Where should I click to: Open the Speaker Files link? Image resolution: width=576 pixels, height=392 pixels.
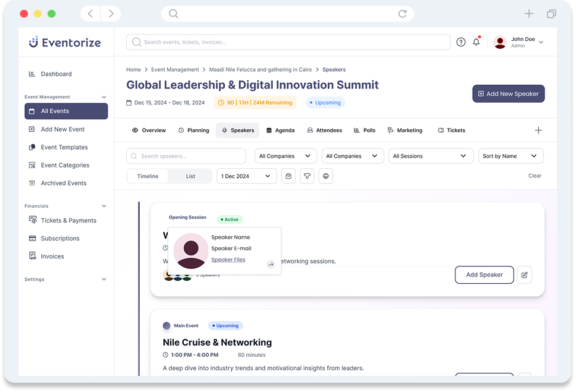(228, 260)
